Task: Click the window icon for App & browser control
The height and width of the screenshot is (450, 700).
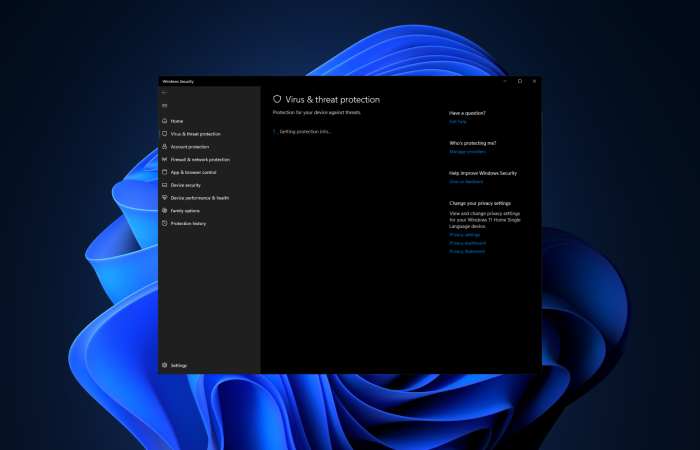Action: click(x=164, y=172)
